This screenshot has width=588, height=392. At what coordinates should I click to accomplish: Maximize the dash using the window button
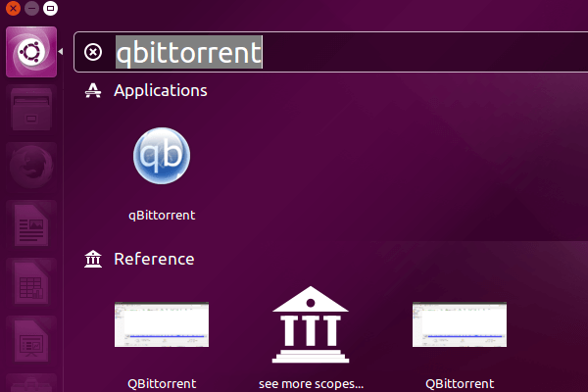pos(50,8)
